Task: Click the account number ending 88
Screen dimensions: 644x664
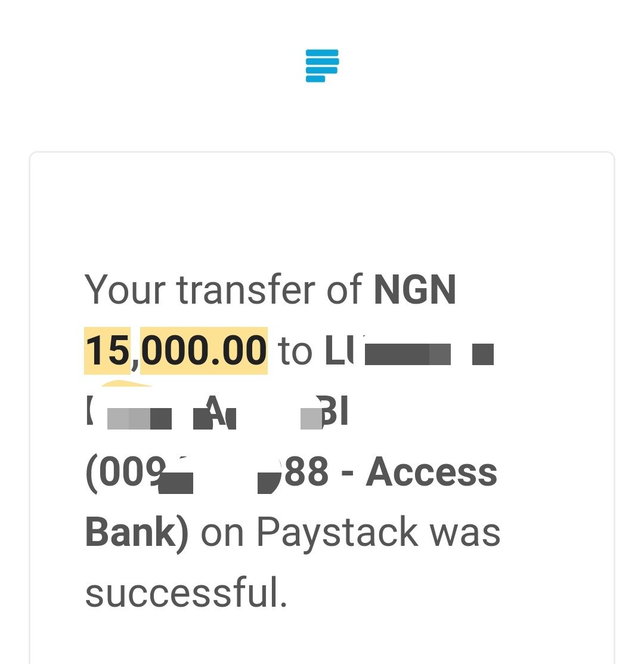Action: [x=306, y=471]
